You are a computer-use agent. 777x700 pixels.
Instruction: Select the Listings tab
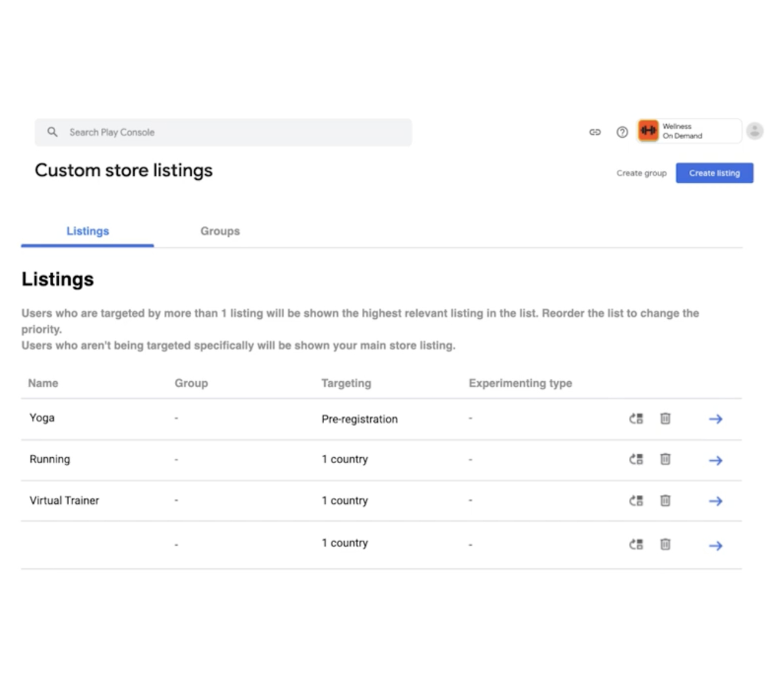[x=87, y=231]
